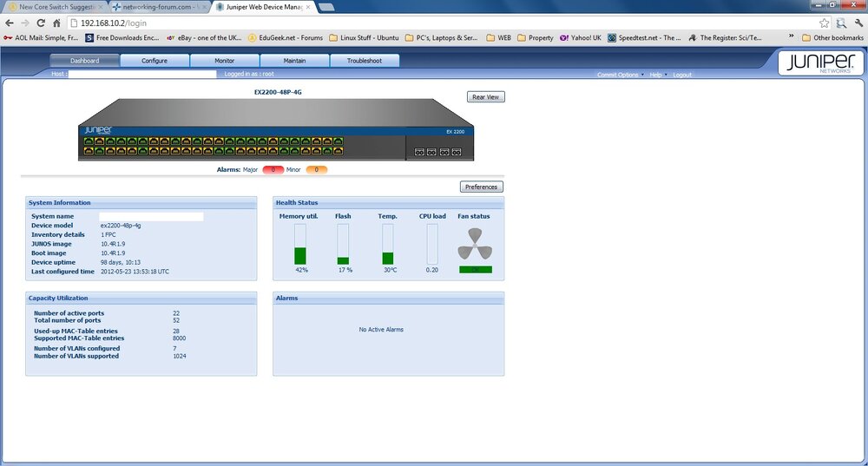
Task: Click the System name value field
Action: [x=151, y=216]
